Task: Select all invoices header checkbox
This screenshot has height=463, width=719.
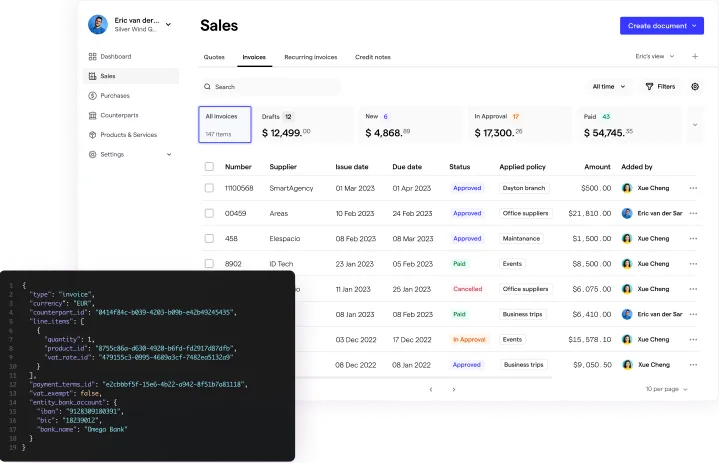Action: pos(209,166)
